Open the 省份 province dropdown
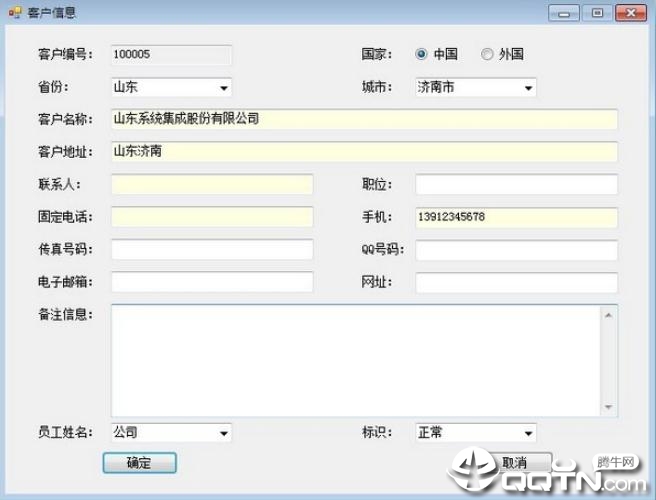This screenshot has height=500, width=656. pyautogui.click(x=171, y=87)
